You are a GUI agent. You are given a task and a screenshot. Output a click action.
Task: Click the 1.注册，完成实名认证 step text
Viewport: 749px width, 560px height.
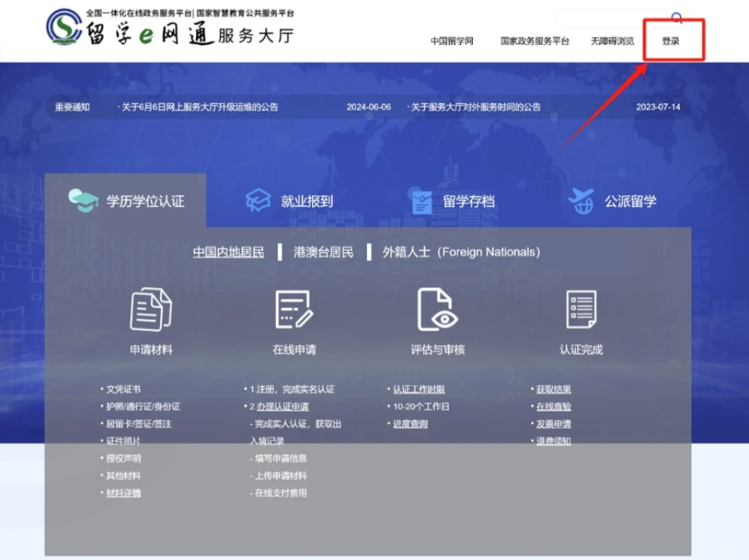point(292,390)
